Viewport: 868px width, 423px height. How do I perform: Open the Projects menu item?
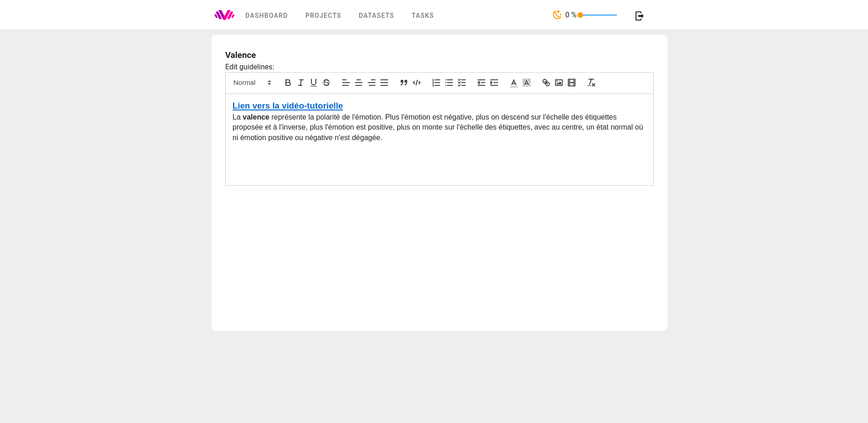click(323, 16)
